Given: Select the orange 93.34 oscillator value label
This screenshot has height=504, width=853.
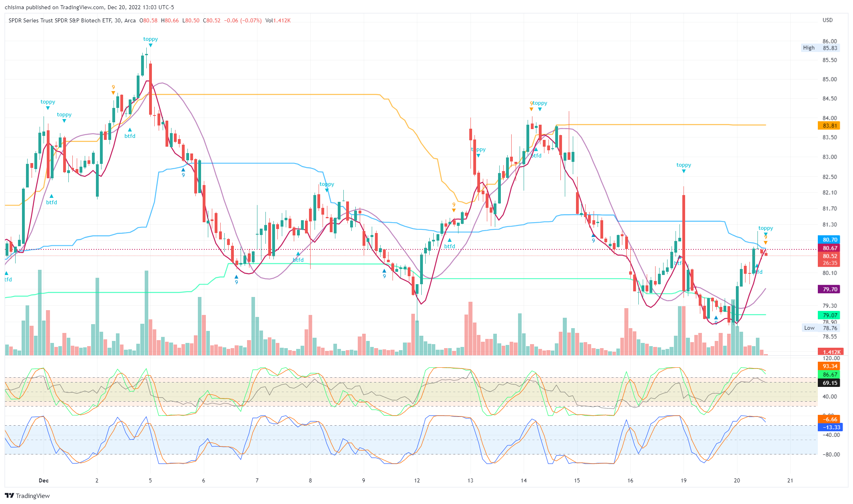Looking at the screenshot, I should 829,366.
